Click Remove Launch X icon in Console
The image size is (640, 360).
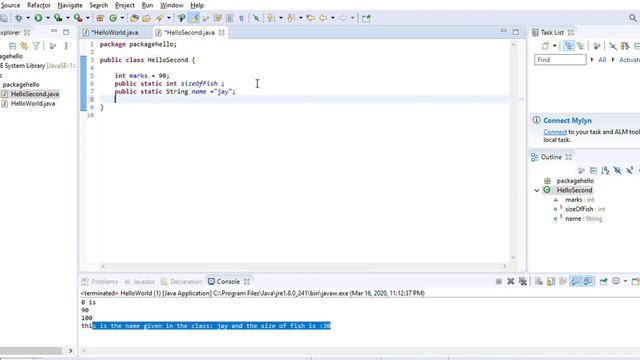[511, 281]
